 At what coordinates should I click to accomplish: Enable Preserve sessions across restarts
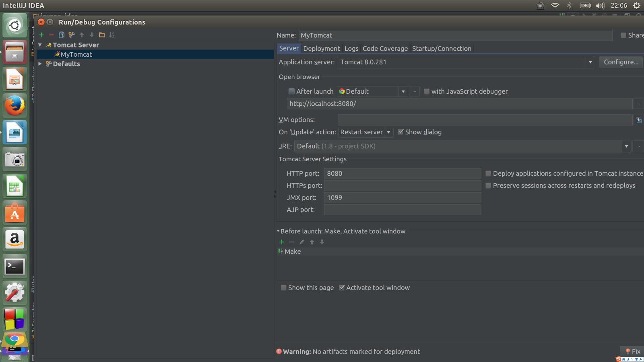pyautogui.click(x=488, y=185)
